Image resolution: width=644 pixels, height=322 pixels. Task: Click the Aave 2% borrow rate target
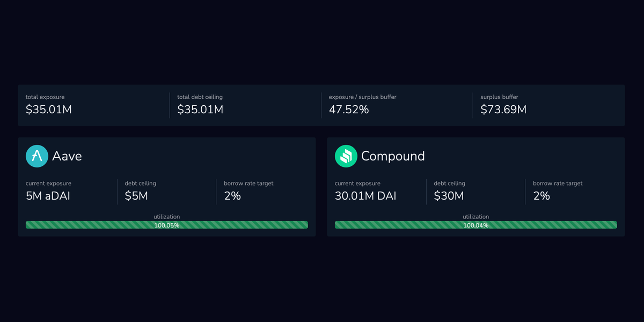pos(232,196)
